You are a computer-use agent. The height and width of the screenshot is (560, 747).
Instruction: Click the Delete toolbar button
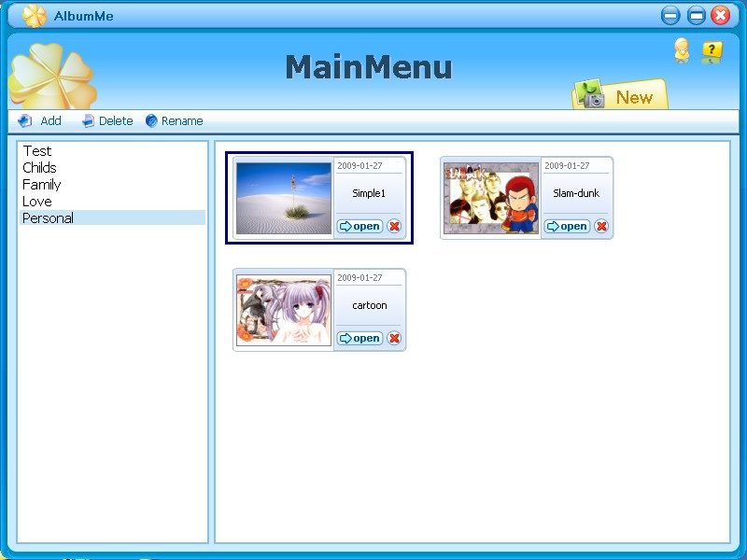coord(107,121)
